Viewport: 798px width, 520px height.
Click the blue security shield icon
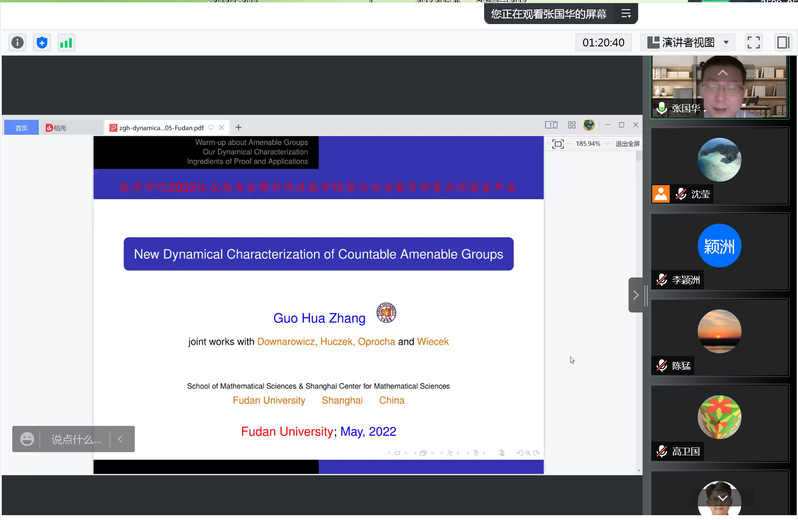click(x=41, y=42)
